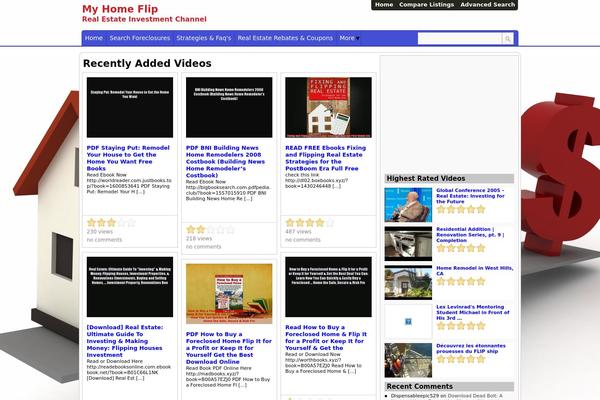Open READ FREE Ebooks Fixing and Flipping link
Viewport: 600px width, 400px height.
pyautogui.click(x=325, y=158)
